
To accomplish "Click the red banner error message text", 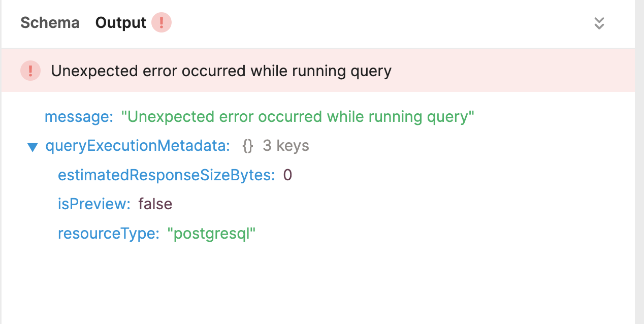I will pos(221,71).
